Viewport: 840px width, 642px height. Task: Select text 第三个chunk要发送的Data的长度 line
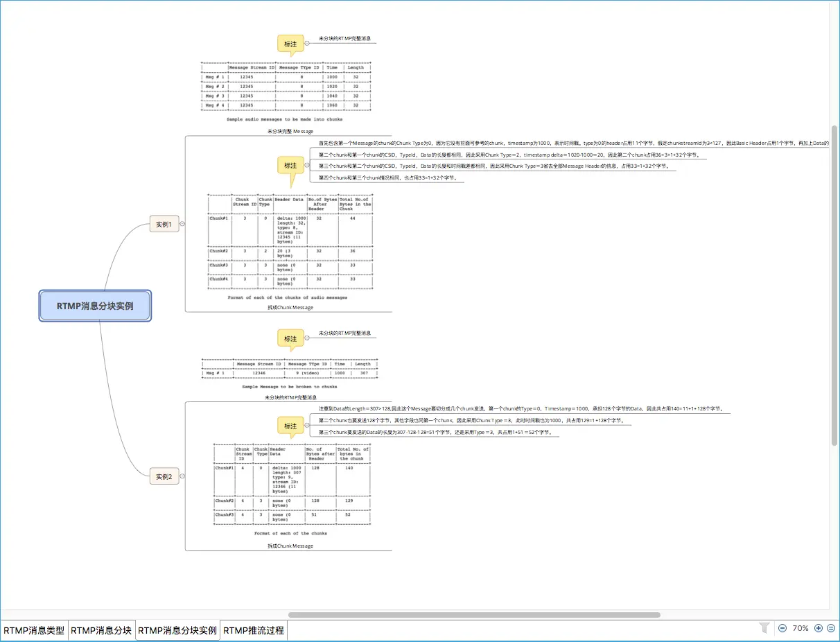point(436,432)
